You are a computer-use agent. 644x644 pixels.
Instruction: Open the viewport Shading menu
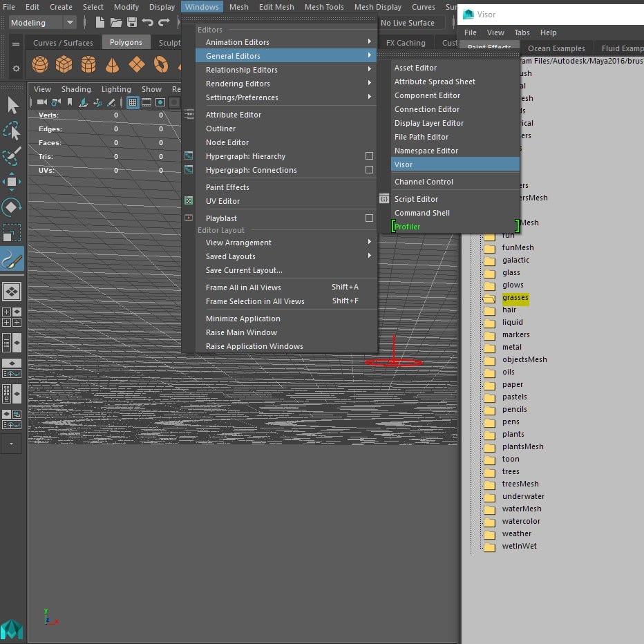tap(76, 89)
